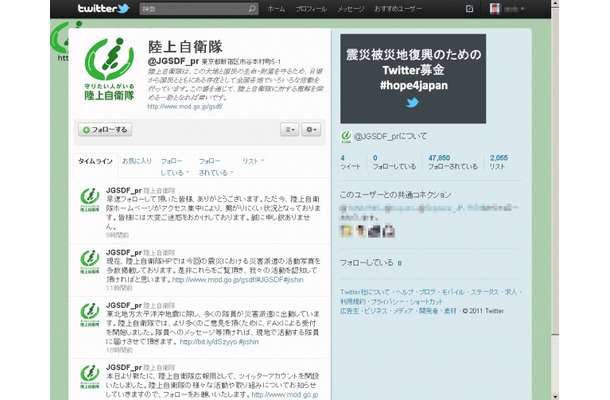Open JGSDF_pr name on the 9時間前 tweet

click(124, 190)
